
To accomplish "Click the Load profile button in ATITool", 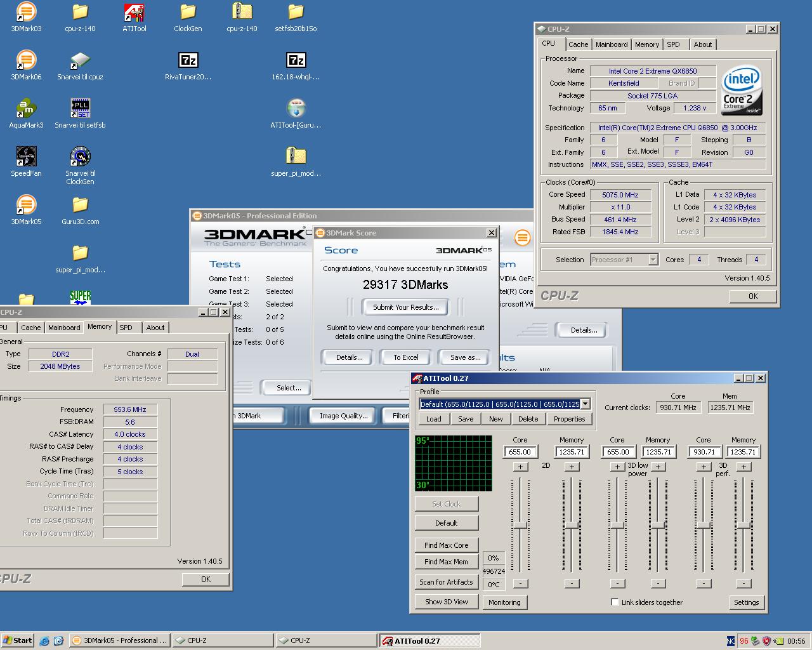I will tap(434, 419).
